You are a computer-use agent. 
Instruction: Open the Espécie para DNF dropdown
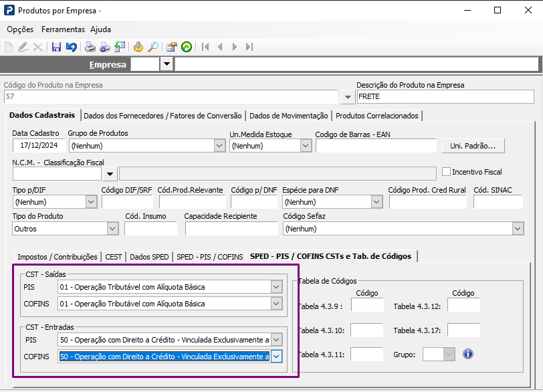[x=376, y=202]
